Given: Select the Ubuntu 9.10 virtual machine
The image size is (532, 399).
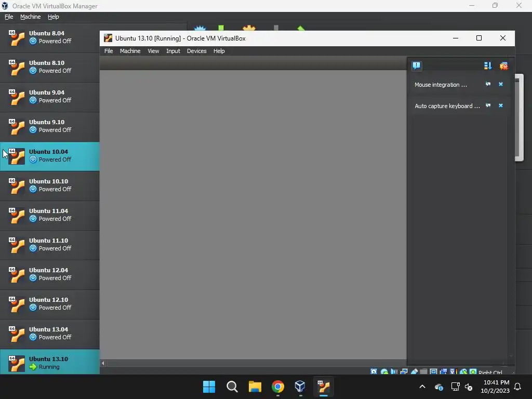Looking at the screenshot, I should coord(49,126).
